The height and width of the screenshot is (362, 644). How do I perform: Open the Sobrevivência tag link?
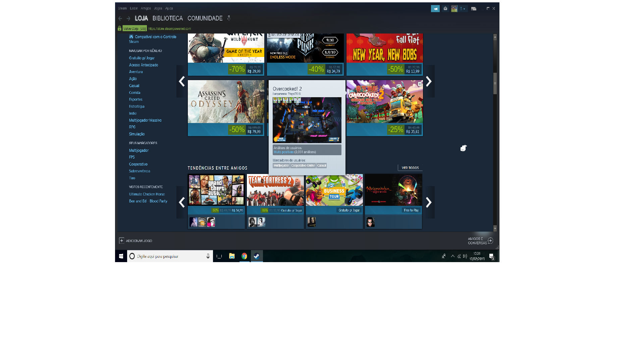pos(140,171)
